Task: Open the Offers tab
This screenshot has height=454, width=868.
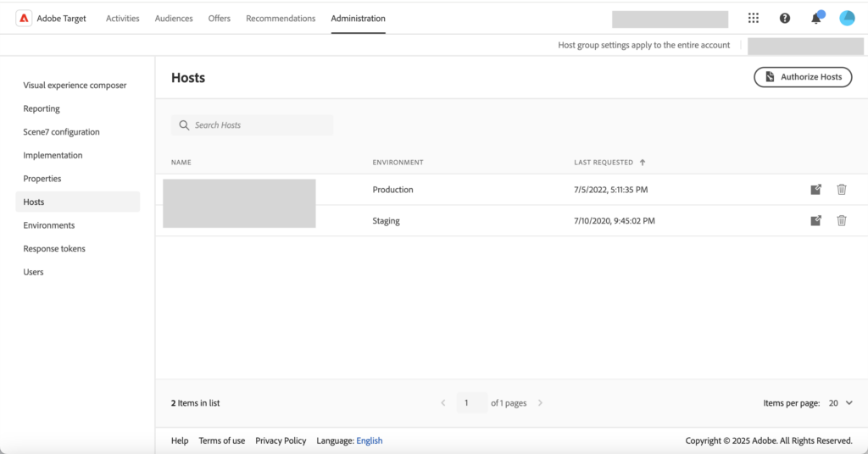Action: coord(220,19)
